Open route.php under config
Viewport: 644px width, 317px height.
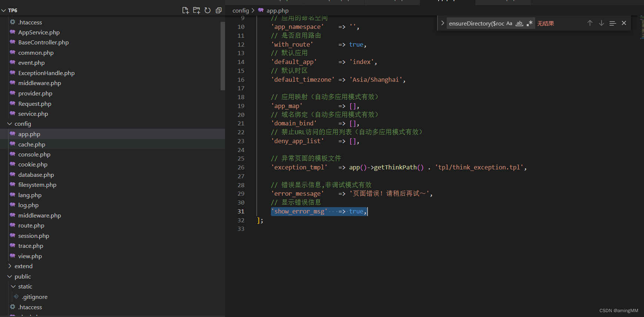pos(31,225)
